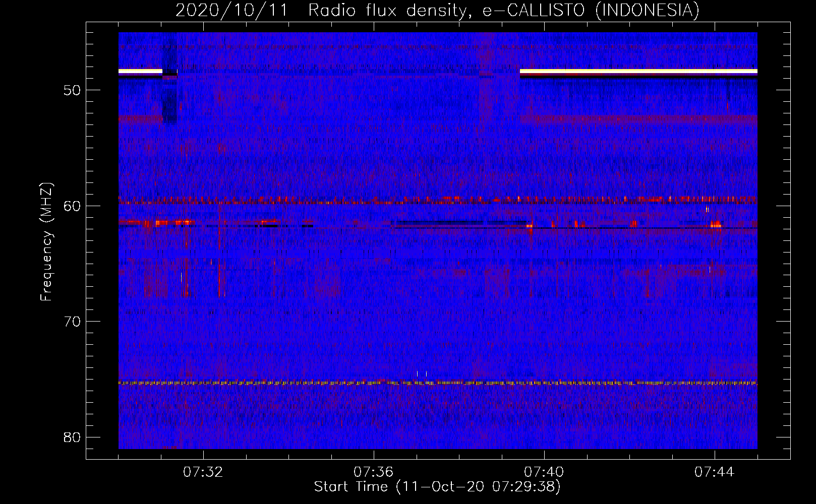Click the plot title mentioning e-CALLISTO (INDONESIA)
This screenshot has width=816, height=504.
[437, 10]
